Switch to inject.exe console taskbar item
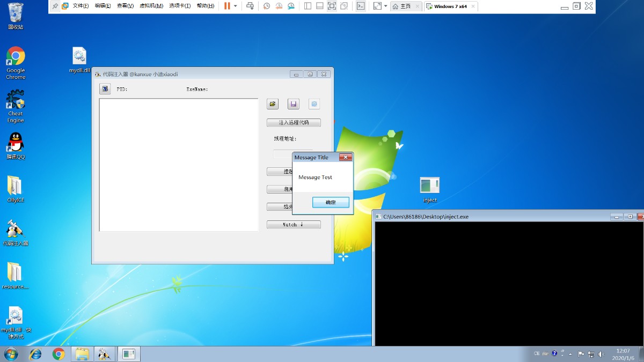Viewport: 644px width, 362px height. click(x=128, y=354)
